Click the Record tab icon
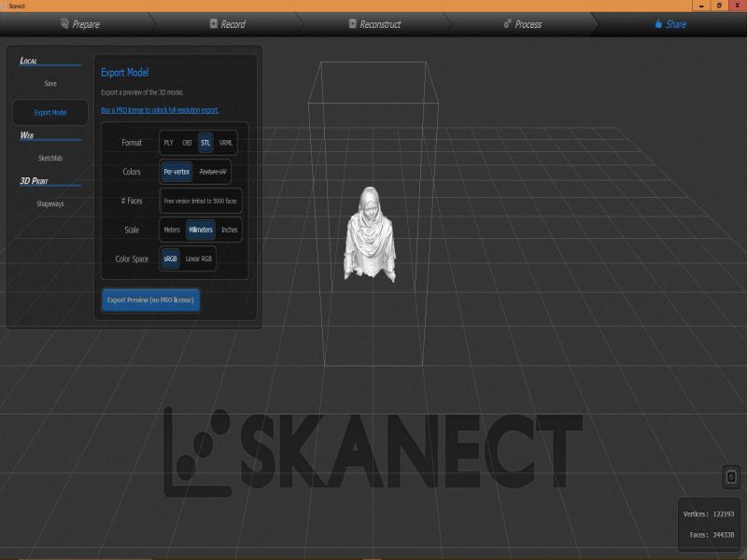 tap(214, 23)
